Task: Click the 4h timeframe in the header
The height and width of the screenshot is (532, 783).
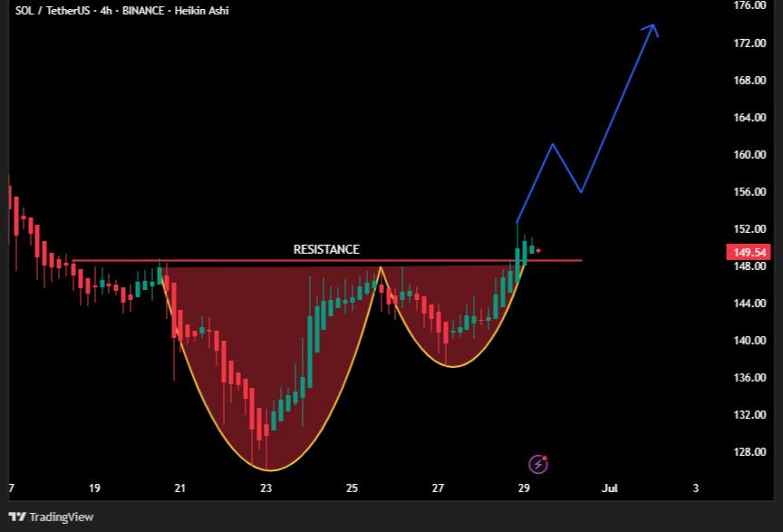Action: [106, 11]
